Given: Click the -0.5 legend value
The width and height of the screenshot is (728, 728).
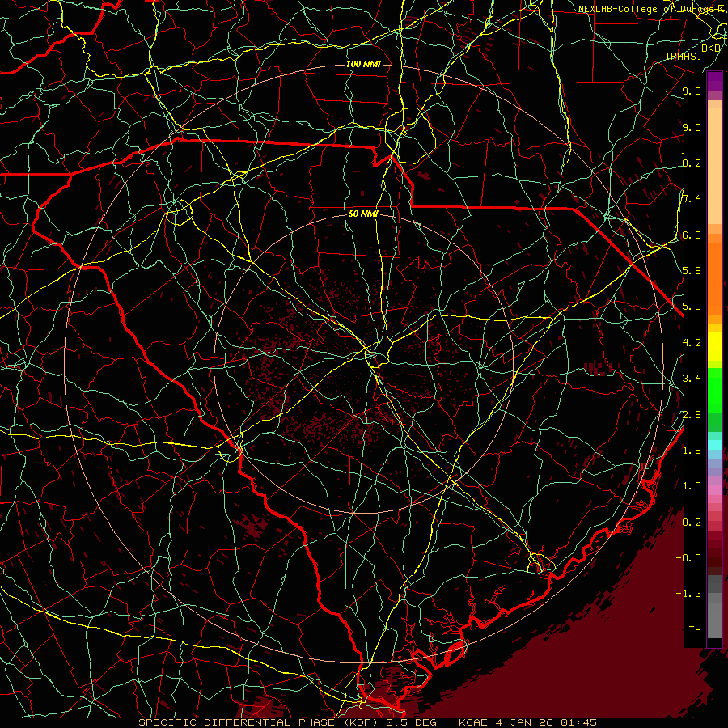Looking at the screenshot, I should click(689, 558).
